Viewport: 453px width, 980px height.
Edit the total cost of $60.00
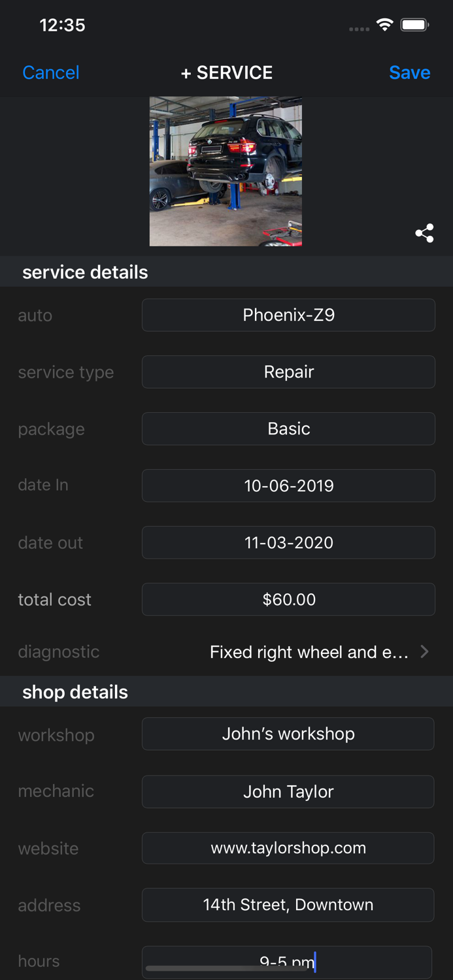(x=288, y=599)
